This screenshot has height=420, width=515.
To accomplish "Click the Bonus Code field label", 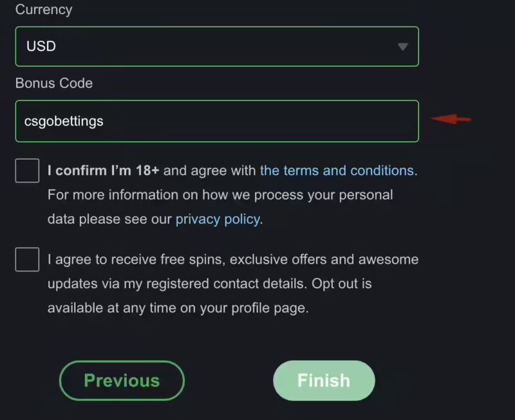I will tap(54, 83).
